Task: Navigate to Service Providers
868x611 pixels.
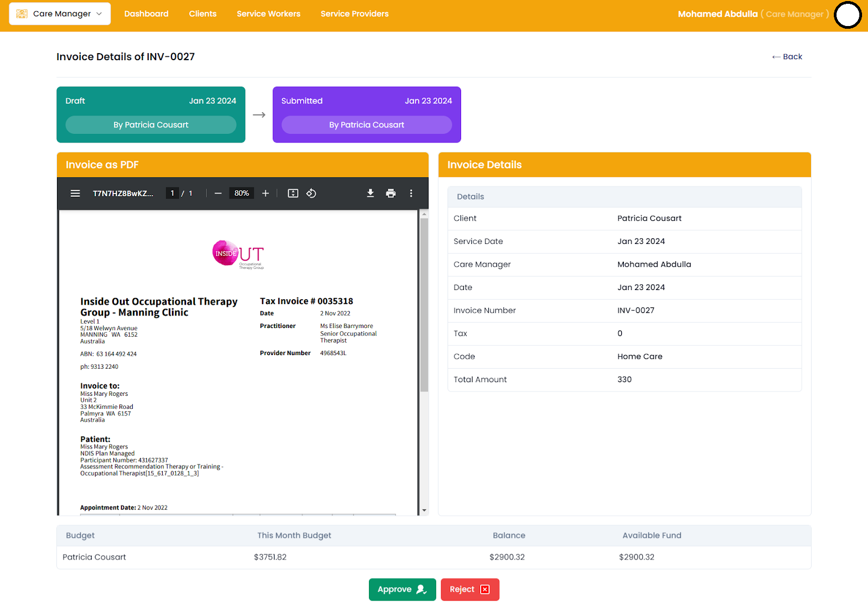Action: [x=354, y=14]
